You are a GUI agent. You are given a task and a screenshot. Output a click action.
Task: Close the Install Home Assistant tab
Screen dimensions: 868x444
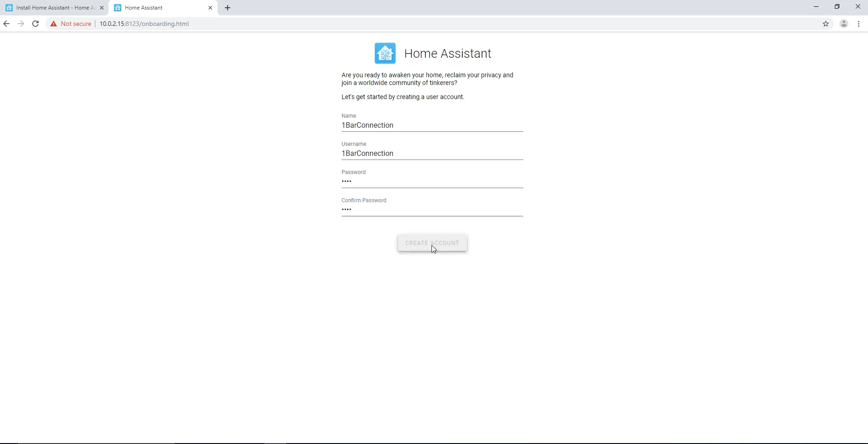[102, 8]
